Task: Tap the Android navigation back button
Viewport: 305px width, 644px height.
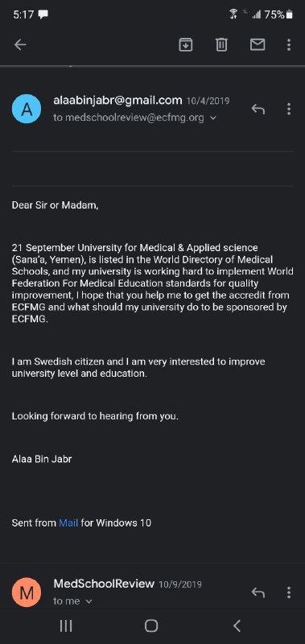Action: click(237, 626)
